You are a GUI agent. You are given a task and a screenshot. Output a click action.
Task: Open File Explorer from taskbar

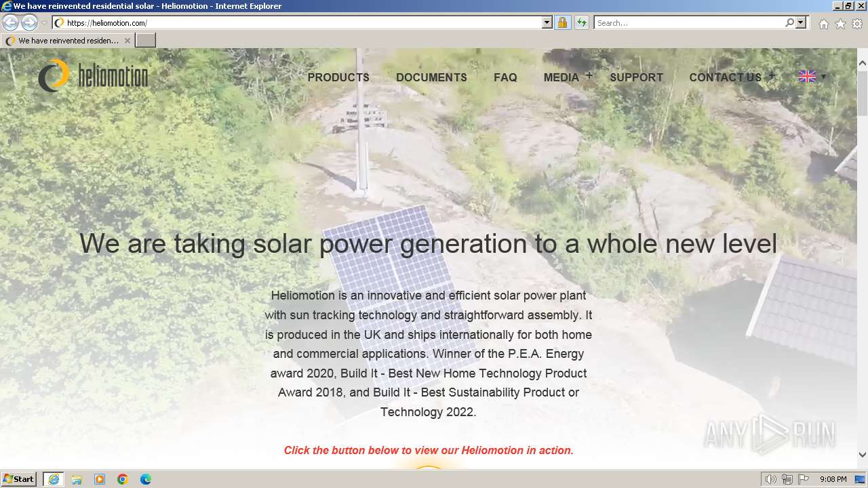coord(77,479)
